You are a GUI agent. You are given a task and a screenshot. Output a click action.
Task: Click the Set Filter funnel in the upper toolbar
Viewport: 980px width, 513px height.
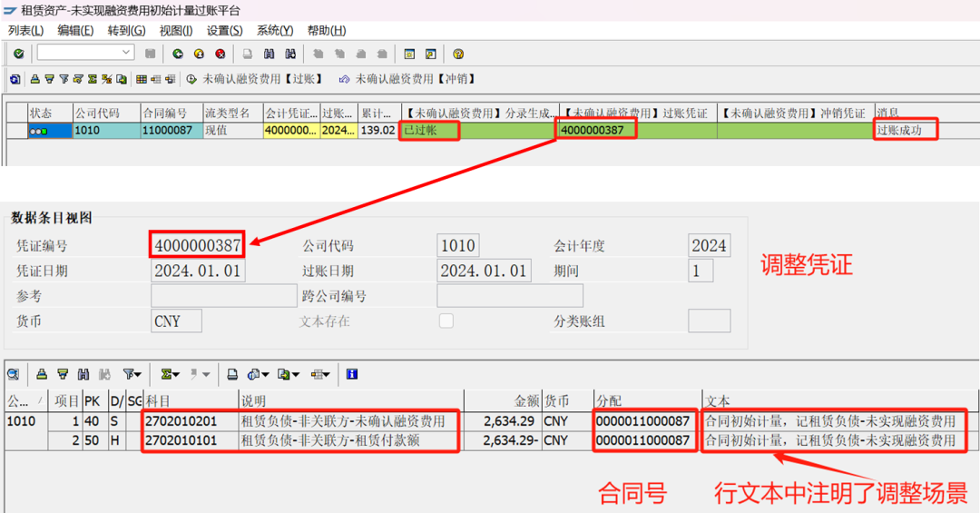pyautogui.click(x=64, y=79)
